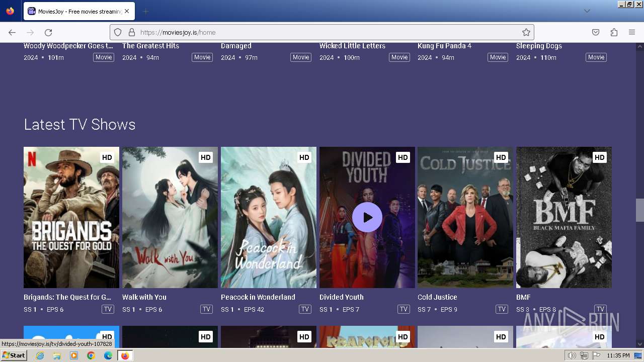Image resolution: width=644 pixels, height=362 pixels.
Task: Open Cold Justice poster
Action: pos(465,217)
